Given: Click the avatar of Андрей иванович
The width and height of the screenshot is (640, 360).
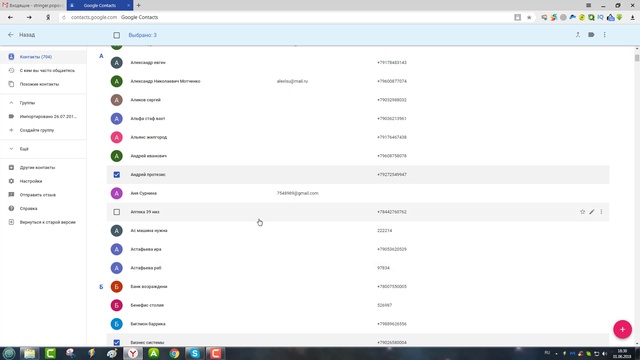Looking at the screenshot, I should tap(116, 156).
